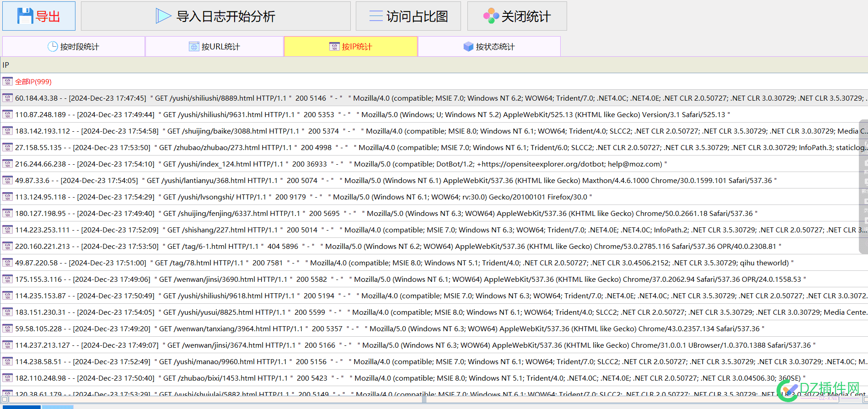The width and height of the screenshot is (868, 409).
Task: Select log entry 114.238.58.51 manao/9960.html
Action: pyautogui.click(x=434, y=361)
